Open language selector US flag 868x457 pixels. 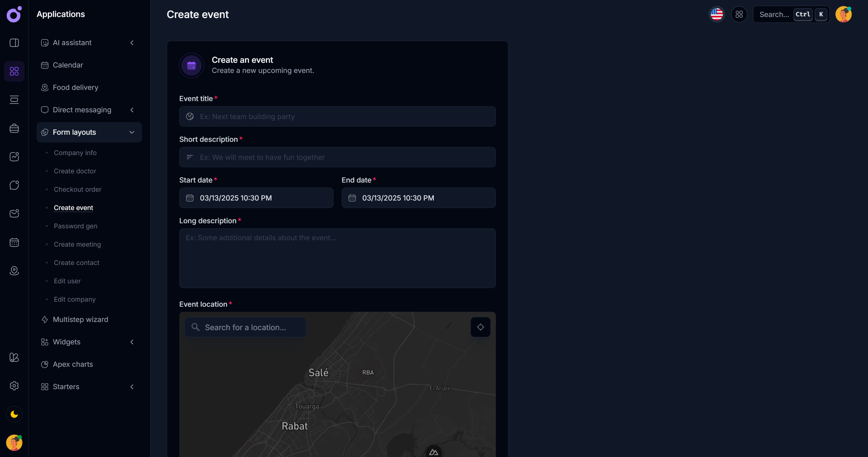click(716, 14)
